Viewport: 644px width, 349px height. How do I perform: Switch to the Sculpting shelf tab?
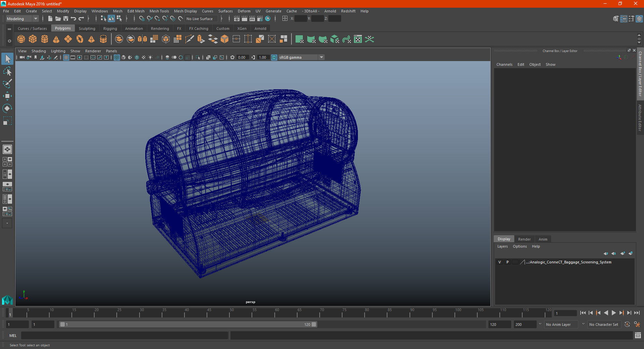pyautogui.click(x=87, y=29)
